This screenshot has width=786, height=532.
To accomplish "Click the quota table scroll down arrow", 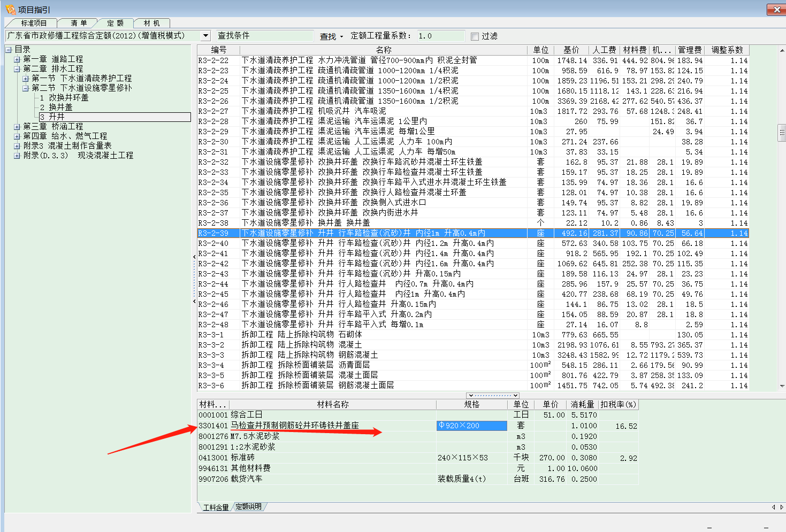I will 782,385.
